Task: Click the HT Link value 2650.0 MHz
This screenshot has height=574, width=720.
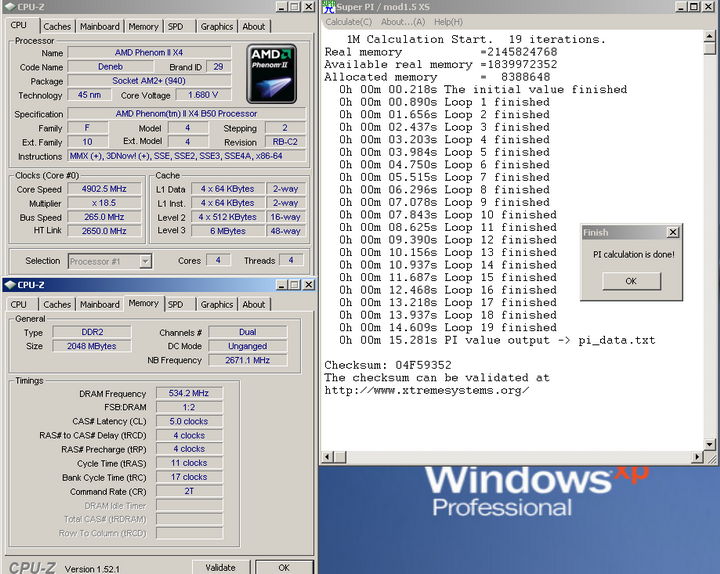Action: pos(104,231)
